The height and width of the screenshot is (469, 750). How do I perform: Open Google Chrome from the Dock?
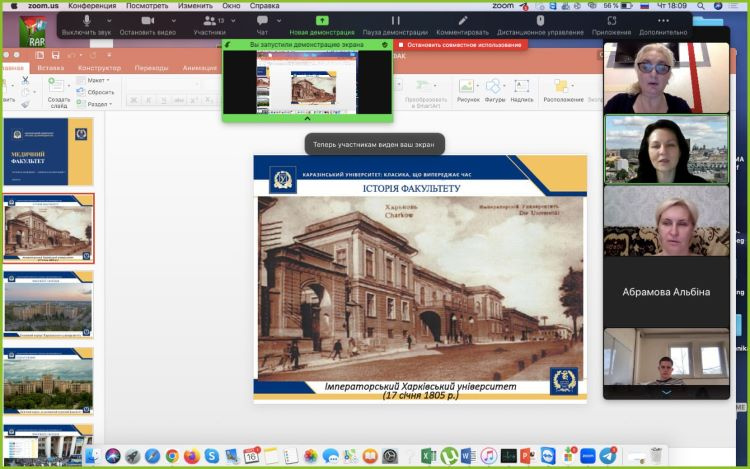tap(172, 456)
